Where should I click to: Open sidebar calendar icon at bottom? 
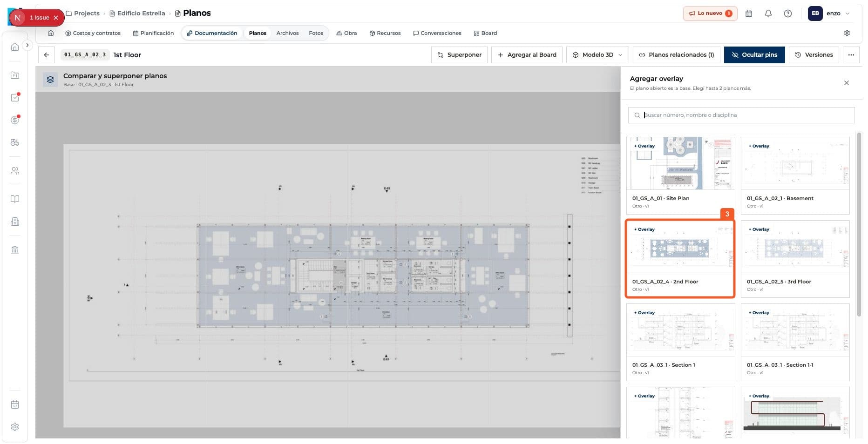coord(15,404)
